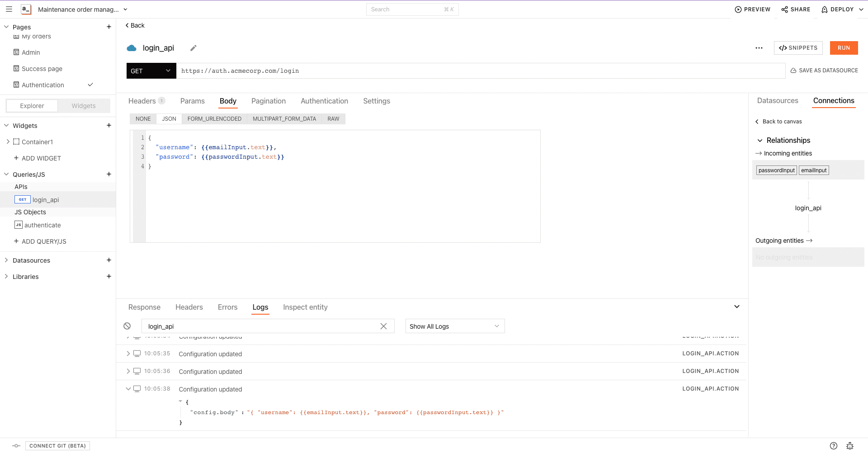Click Save as Datasource
This screenshot has height=453, width=868.
pos(824,71)
